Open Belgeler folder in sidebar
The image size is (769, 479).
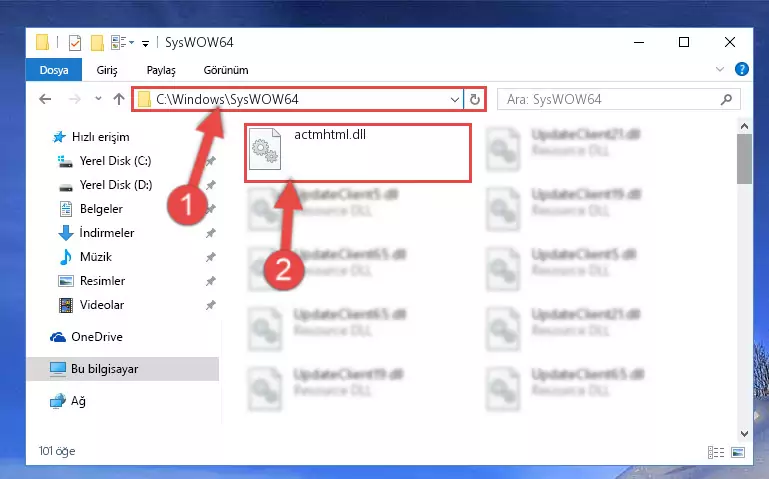tap(101, 209)
